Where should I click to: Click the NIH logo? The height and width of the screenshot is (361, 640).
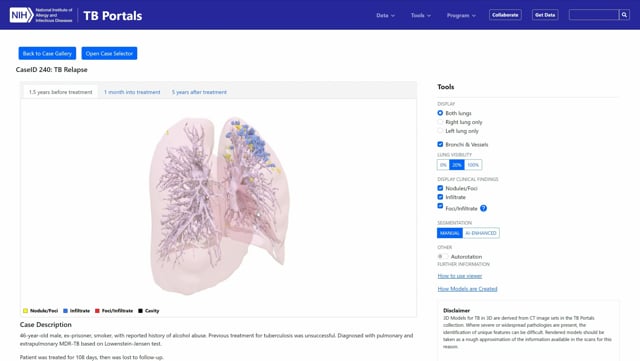click(21, 16)
